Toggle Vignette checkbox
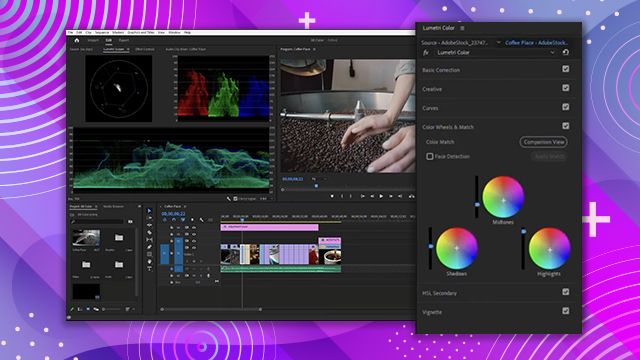 tap(566, 311)
